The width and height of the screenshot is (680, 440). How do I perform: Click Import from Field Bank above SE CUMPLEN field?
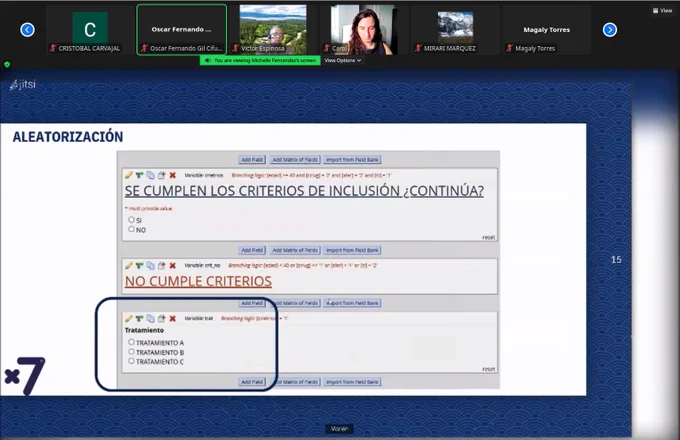coord(352,160)
